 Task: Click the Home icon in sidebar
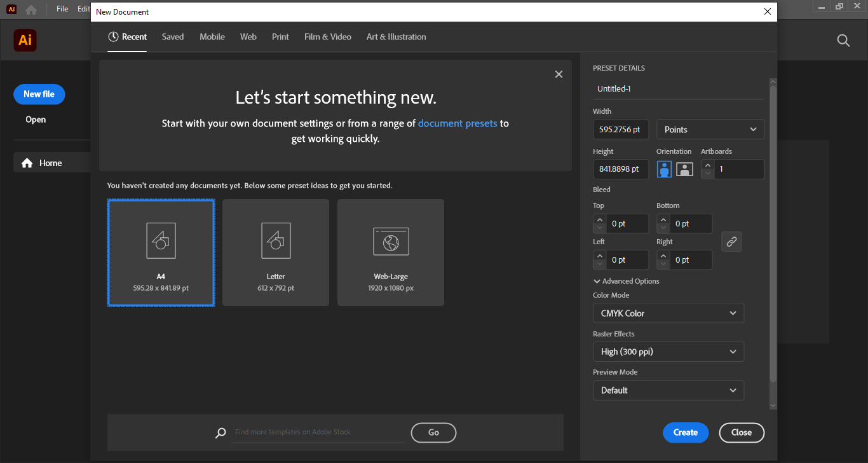pos(27,163)
